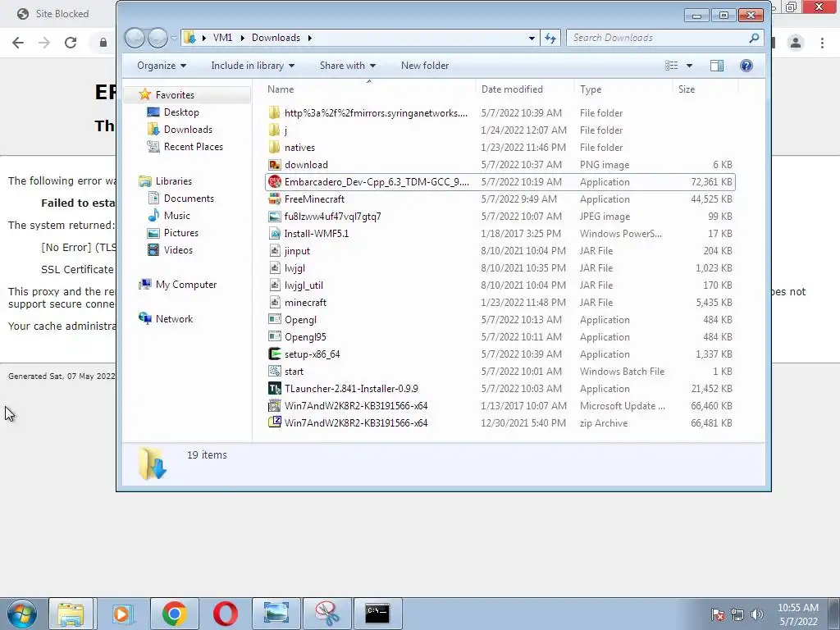This screenshot has height=630, width=840.
Task: Open the Organize dropdown menu
Action: tap(162, 66)
